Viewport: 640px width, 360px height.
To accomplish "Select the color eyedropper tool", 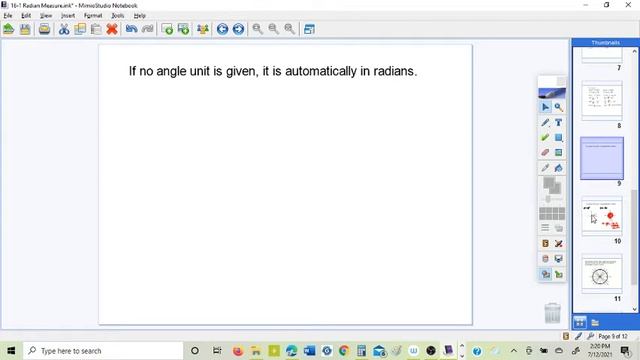I will [x=545, y=168].
